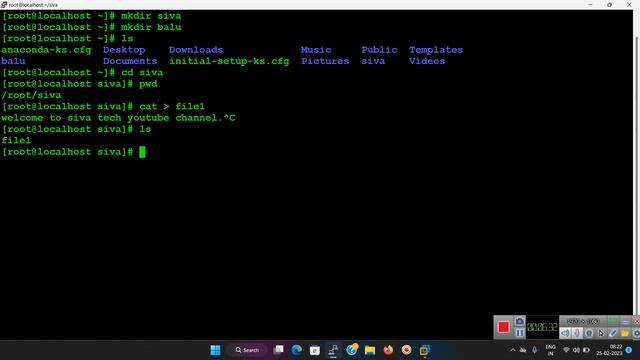Click the 'balu' directory name in listing
The height and width of the screenshot is (360, 640).
(x=13, y=61)
